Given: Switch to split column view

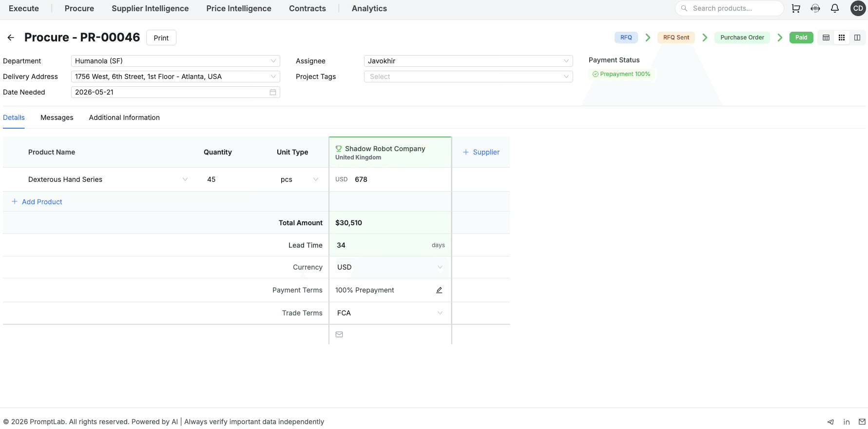Looking at the screenshot, I should click(857, 38).
